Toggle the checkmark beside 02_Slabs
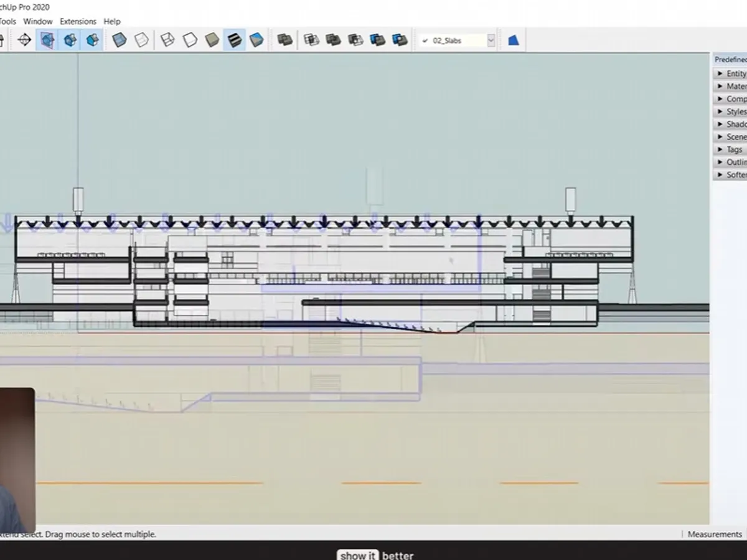 [426, 39]
